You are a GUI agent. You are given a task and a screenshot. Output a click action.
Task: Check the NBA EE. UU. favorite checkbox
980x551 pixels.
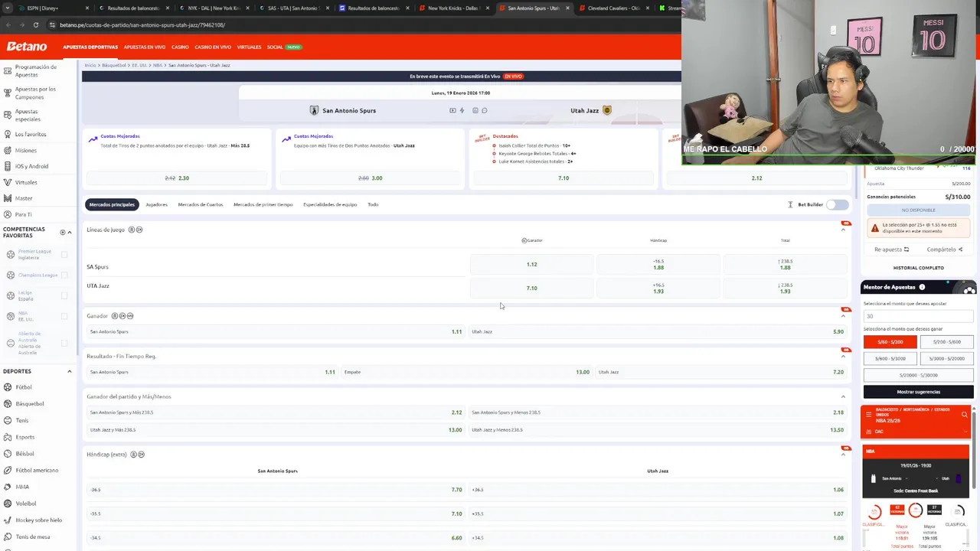64,316
